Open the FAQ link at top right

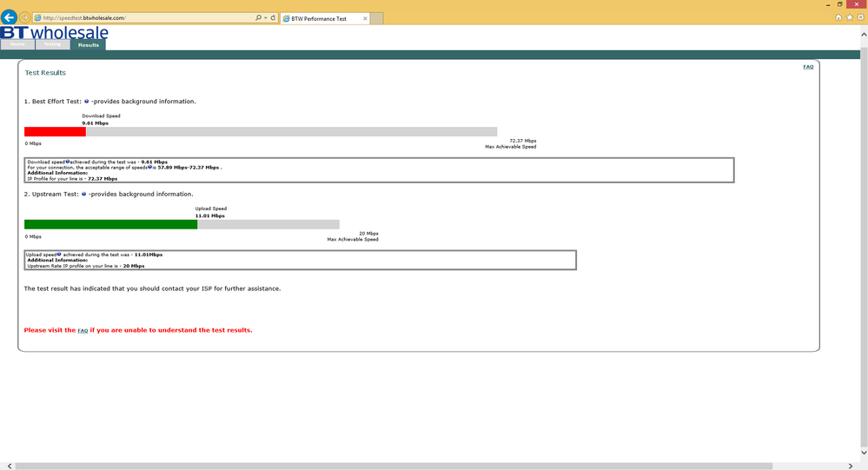coord(808,67)
